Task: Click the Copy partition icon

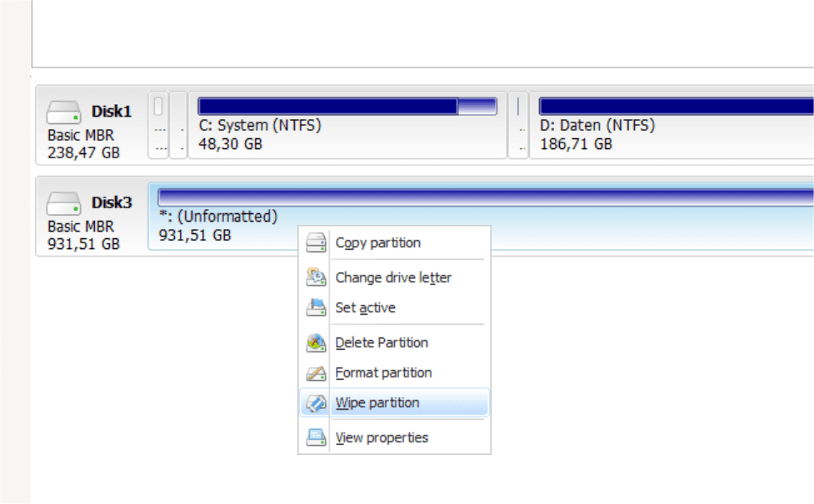Action: click(x=316, y=243)
